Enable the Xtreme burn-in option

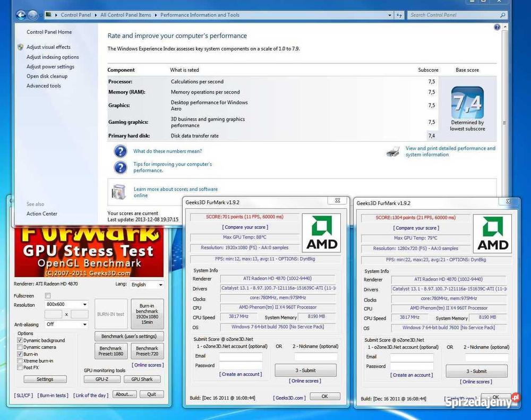pos(20,361)
